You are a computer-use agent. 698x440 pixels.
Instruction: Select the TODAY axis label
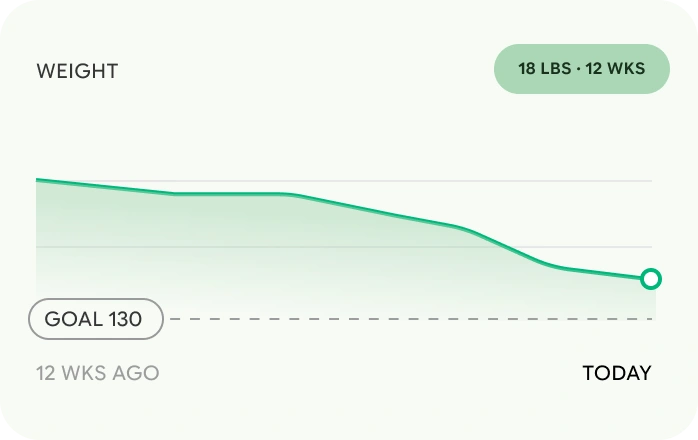click(617, 373)
